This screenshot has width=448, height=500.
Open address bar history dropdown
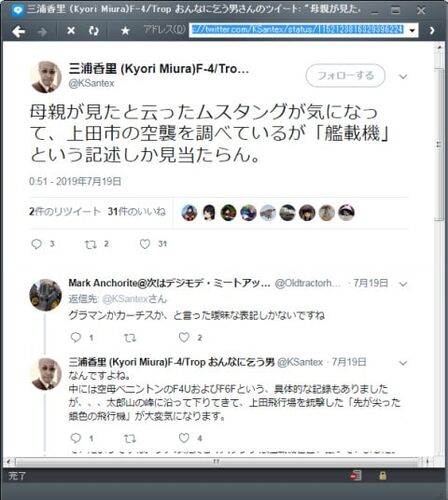pos(412,30)
